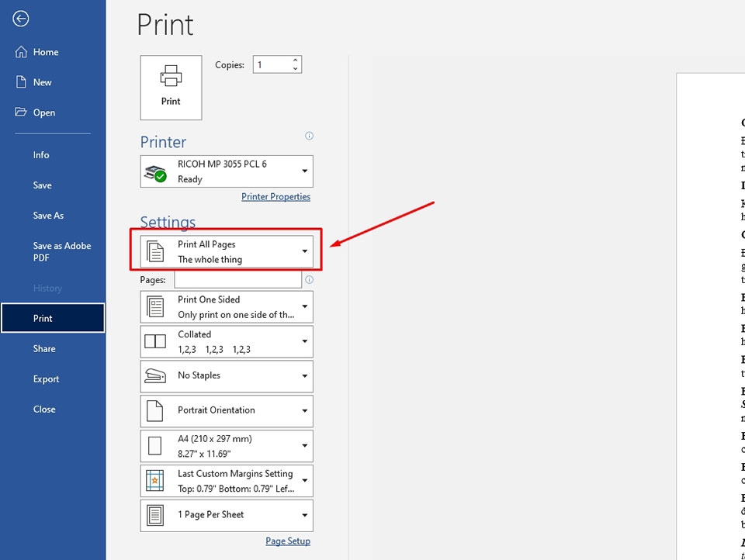The width and height of the screenshot is (745, 560).
Task: Click the Pages input field
Action: click(x=238, y=280)
